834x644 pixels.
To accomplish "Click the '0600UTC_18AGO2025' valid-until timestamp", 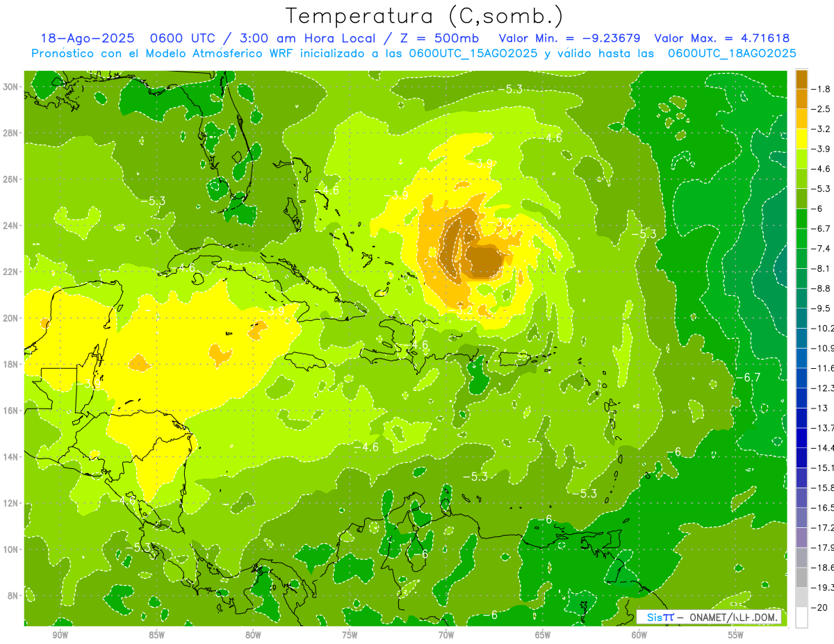I will (732, 53).
